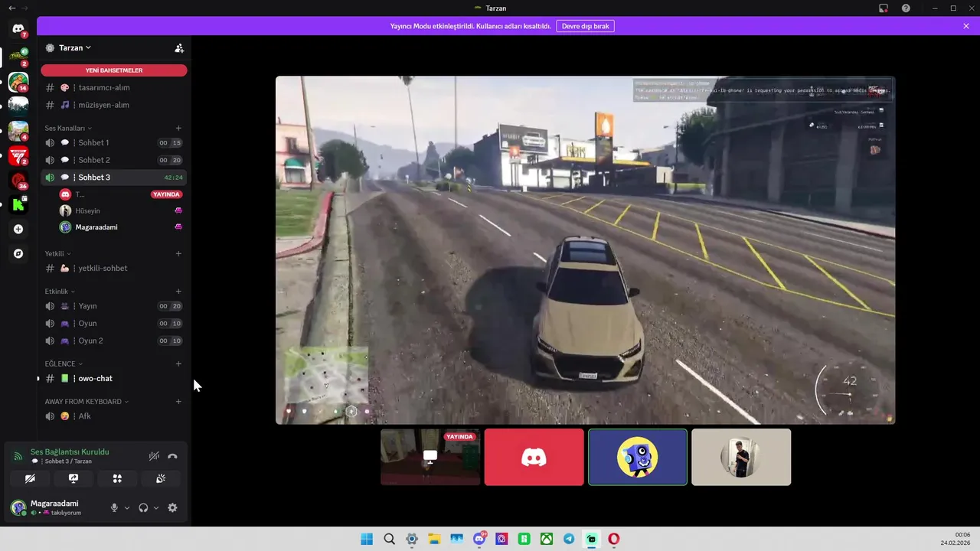Open Discord direct messages home icon

point(18,28)
